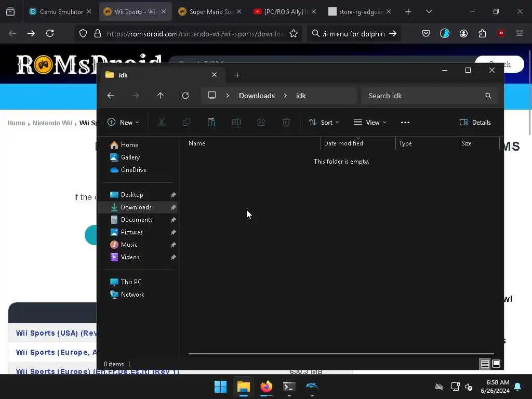Screen dimensions: 532x399
Task: List all Firefox tabs dropdown
Action: pos(429,12)
